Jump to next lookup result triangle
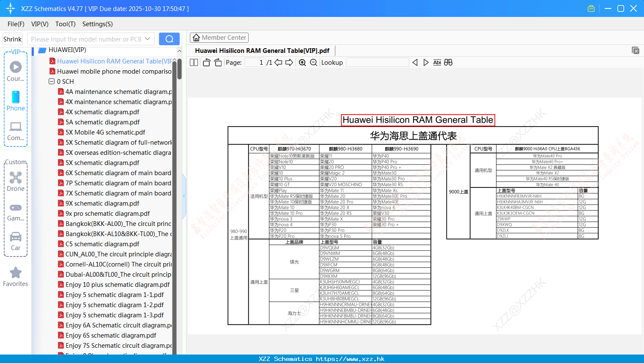 coord(426,62)
